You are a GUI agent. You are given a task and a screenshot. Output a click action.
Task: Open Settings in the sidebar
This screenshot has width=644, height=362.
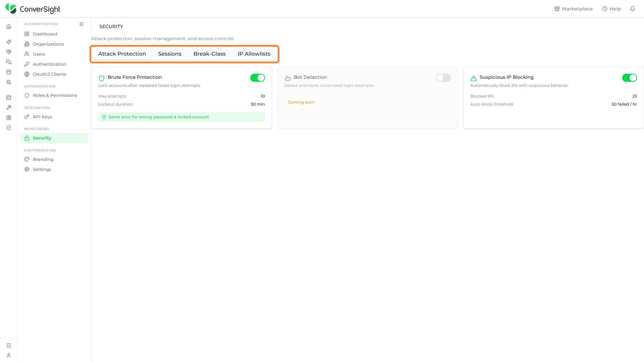(x=54, y=169)
